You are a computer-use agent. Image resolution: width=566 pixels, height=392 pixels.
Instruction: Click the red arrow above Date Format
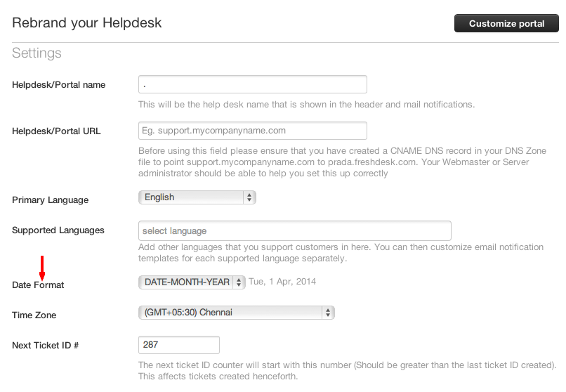[x=42, y=268]
